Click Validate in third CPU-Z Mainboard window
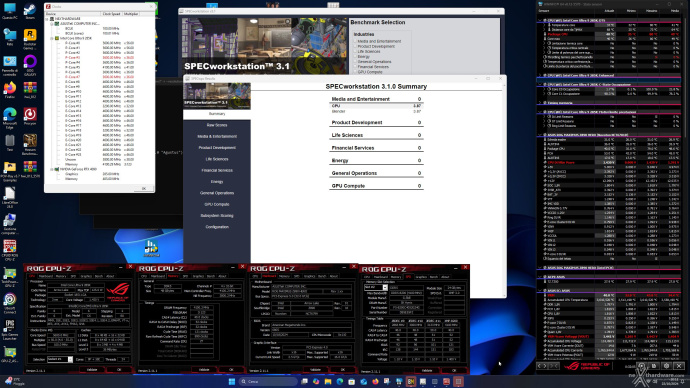Viewport: 690px width, 388px height. (x=316, y=370)
